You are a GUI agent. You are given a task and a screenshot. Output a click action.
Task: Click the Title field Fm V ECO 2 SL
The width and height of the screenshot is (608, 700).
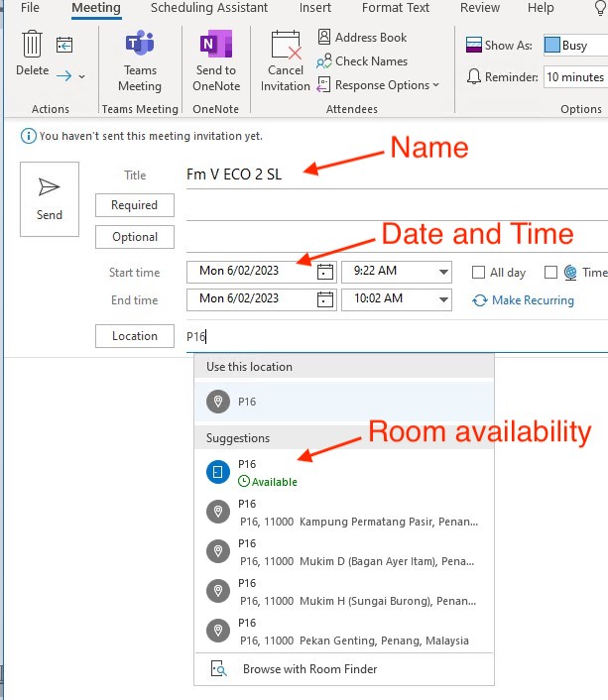(x=397, y=175)
